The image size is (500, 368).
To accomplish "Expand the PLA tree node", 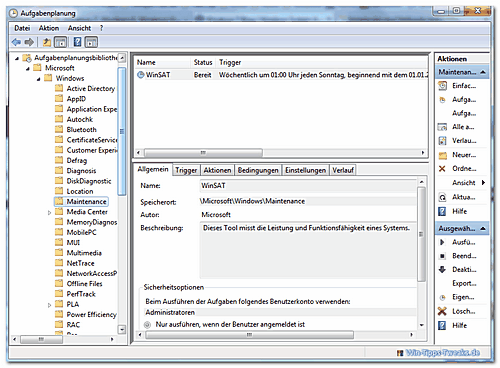I will [x=49, y=305].
